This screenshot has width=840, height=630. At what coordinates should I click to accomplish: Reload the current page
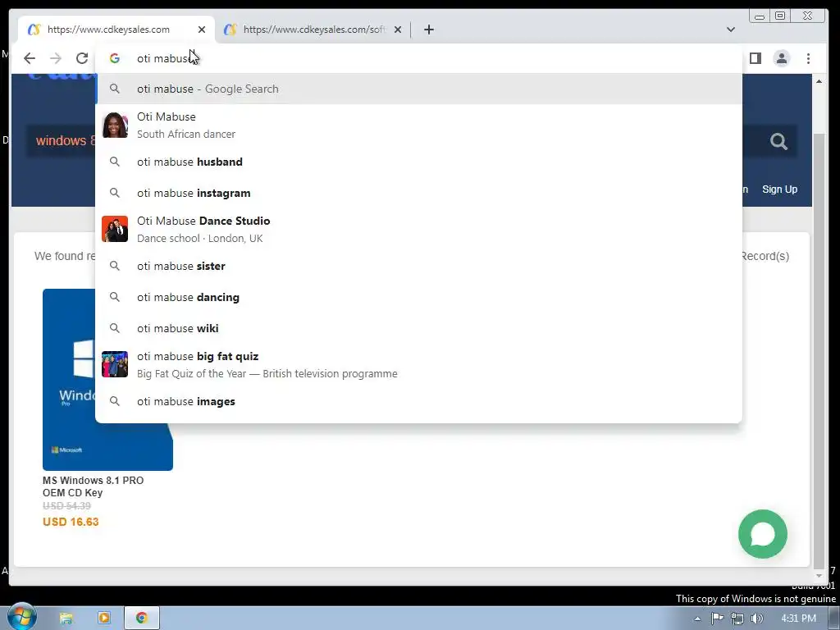[x=82, y=58]
